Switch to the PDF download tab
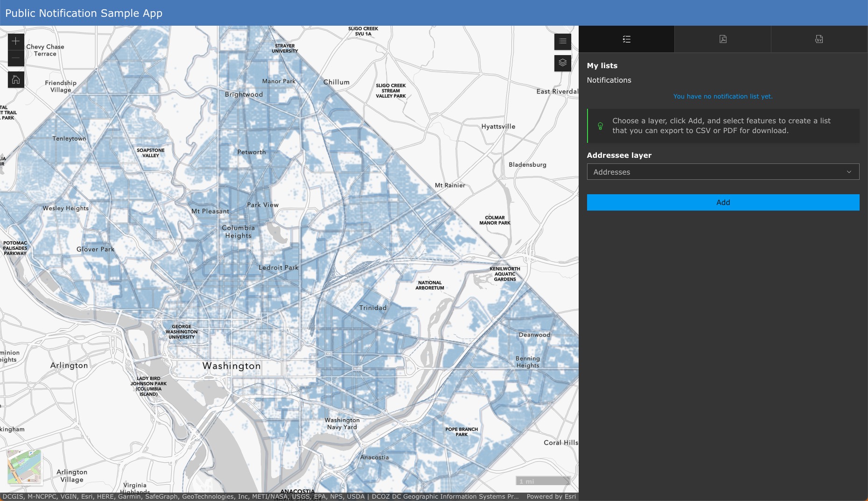The height and width of the screenshot is (501, 868). coord(723,39)
